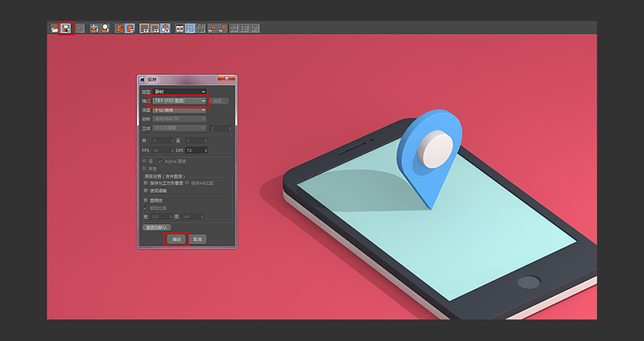The width and height of the screenshot is (644, 341).
Task: Expand the type dropdown showing 静帧
Action: tap(180, 92)
